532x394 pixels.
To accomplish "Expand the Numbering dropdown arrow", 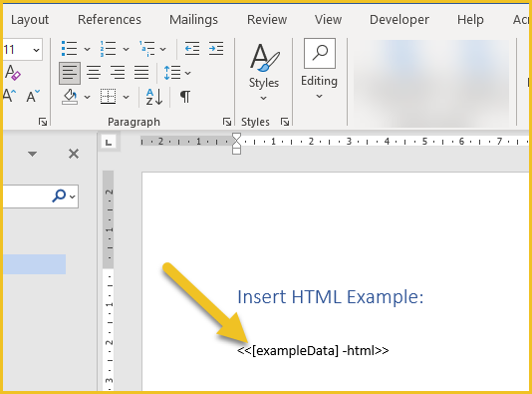I will tap(126, 49).
